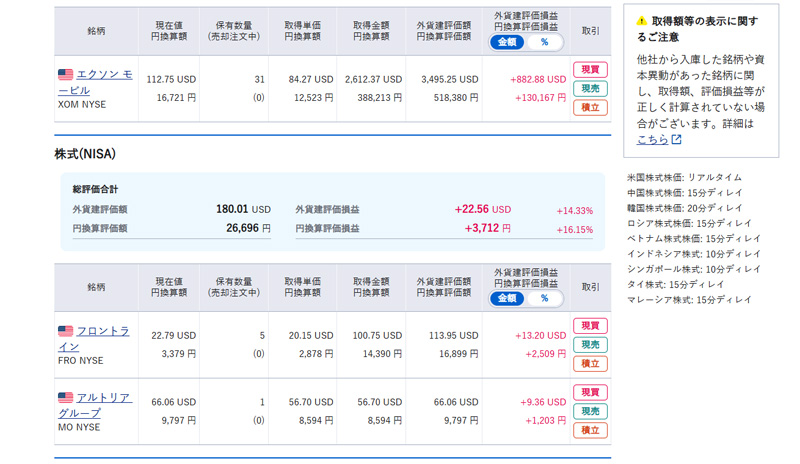800x464 pixels.
Task: Buy フロントライン with the 現買 button
Action: pyautogui.click(x=590, y=326)
